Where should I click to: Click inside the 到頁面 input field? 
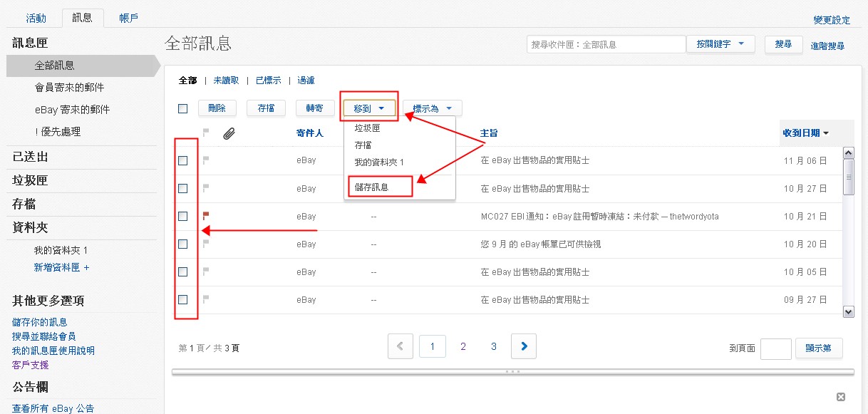click(776, 348)
